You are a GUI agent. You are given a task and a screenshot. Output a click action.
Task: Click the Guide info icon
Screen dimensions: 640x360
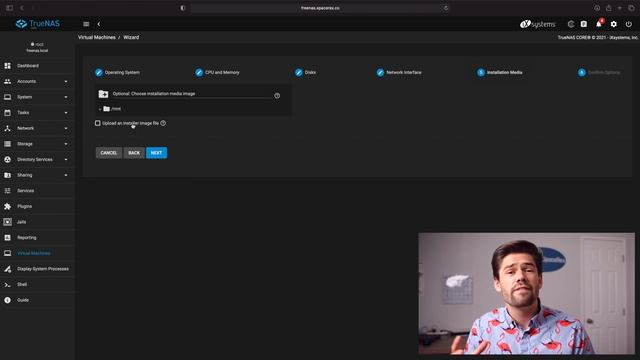7,300
